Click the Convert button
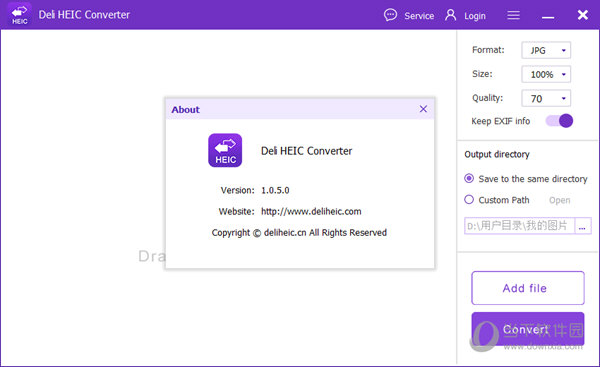 (x=528, y=329)
